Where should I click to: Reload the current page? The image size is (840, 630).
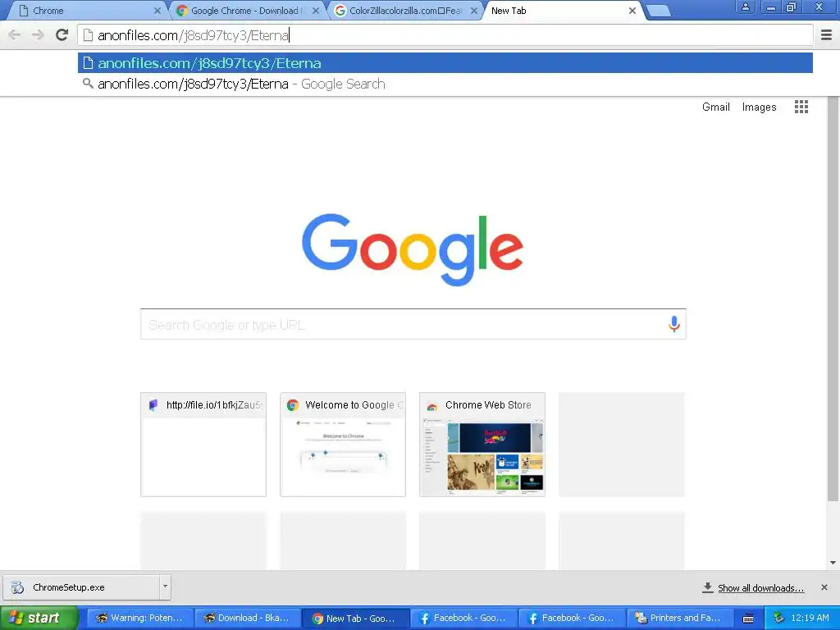coord(62,34)
